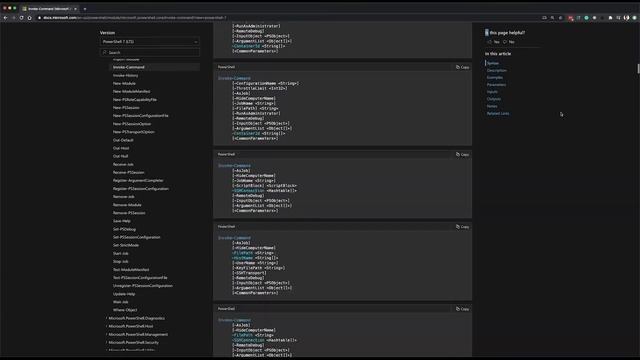Open Remove-Job in the sidebar
This screenshot has width=640, height=360.
point(124,197)
